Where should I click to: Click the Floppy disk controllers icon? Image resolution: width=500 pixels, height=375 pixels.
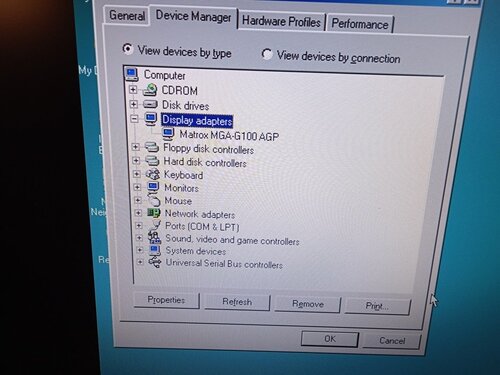(x=152, y=148)
